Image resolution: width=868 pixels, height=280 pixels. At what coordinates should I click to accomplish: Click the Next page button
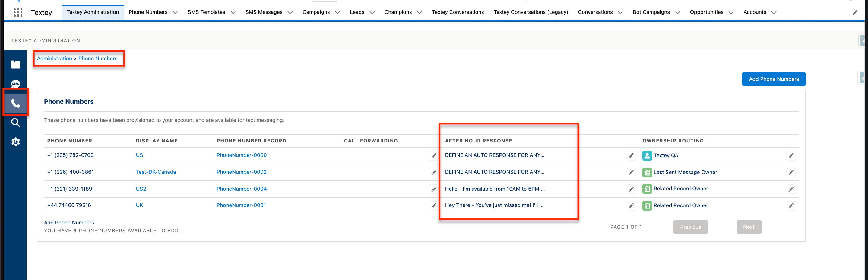click(x=749, y=227)
